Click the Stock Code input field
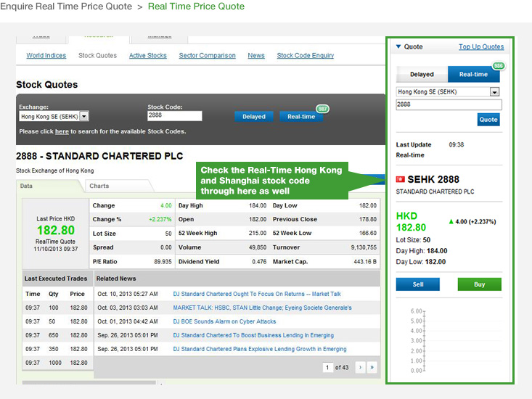Image resolution: width=532 pixels, height=399 pixels. (175, 116)
